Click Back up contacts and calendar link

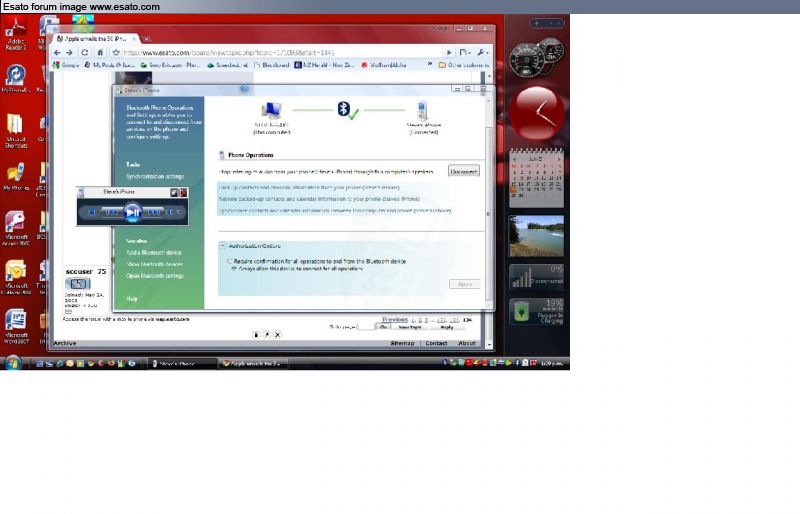click(309, 188)
